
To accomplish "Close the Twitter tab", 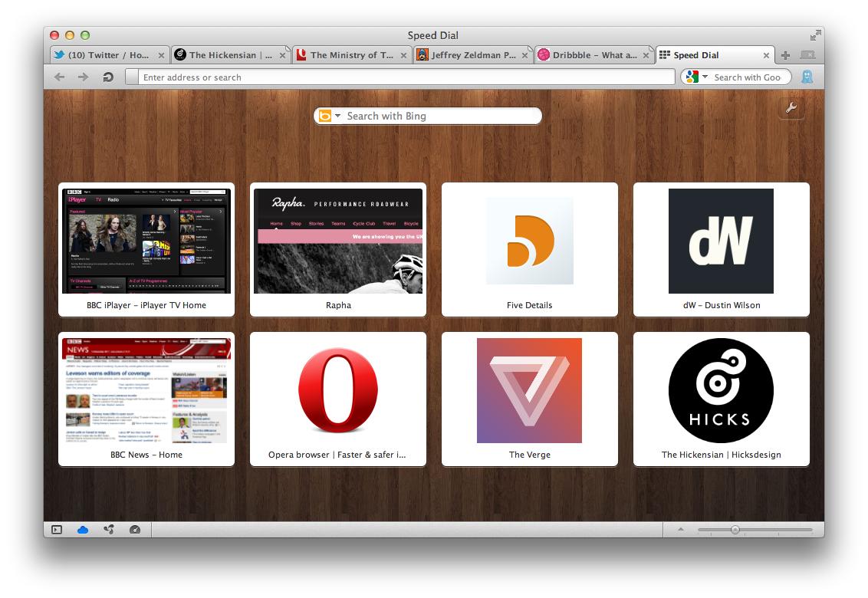I will [161, 55].
